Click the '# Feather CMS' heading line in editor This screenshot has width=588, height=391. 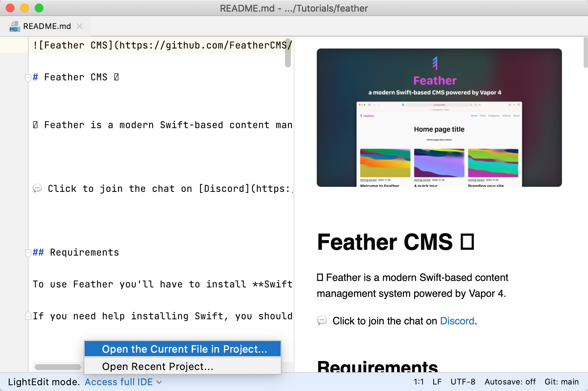(76, 77)
